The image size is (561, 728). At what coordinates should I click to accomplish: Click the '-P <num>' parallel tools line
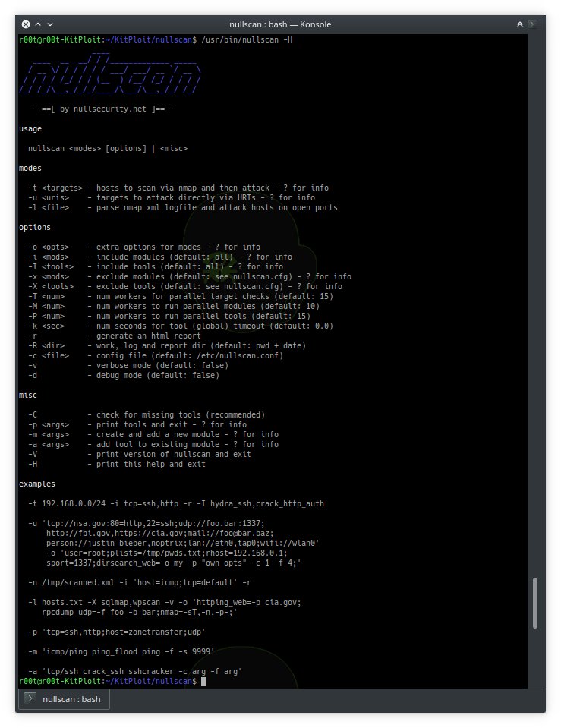point(169,317)
